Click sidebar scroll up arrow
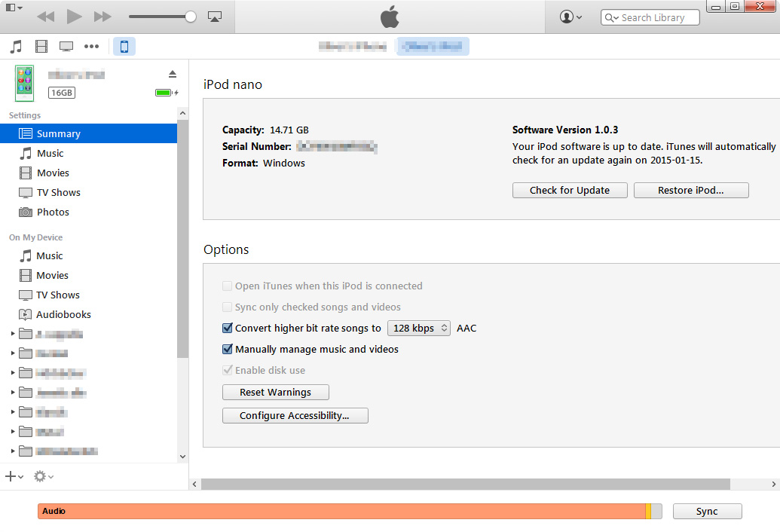Image resolution: width=780 pixels, height=532 pixels. [x=182, y=113]
